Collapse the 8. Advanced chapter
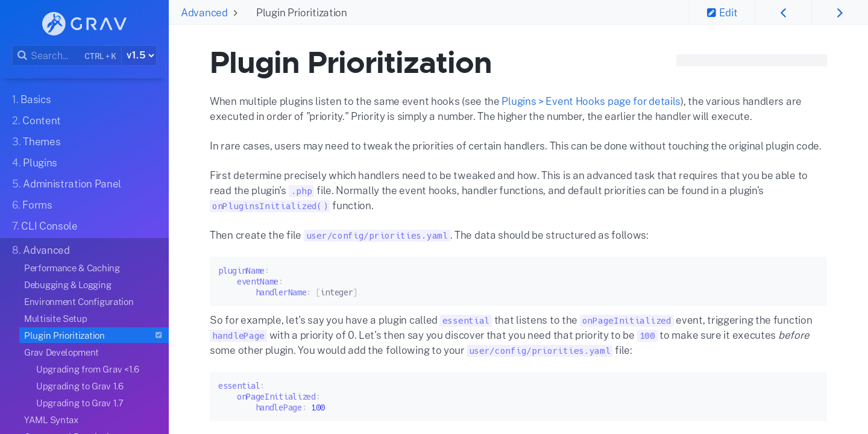 (x=46, y=250)
